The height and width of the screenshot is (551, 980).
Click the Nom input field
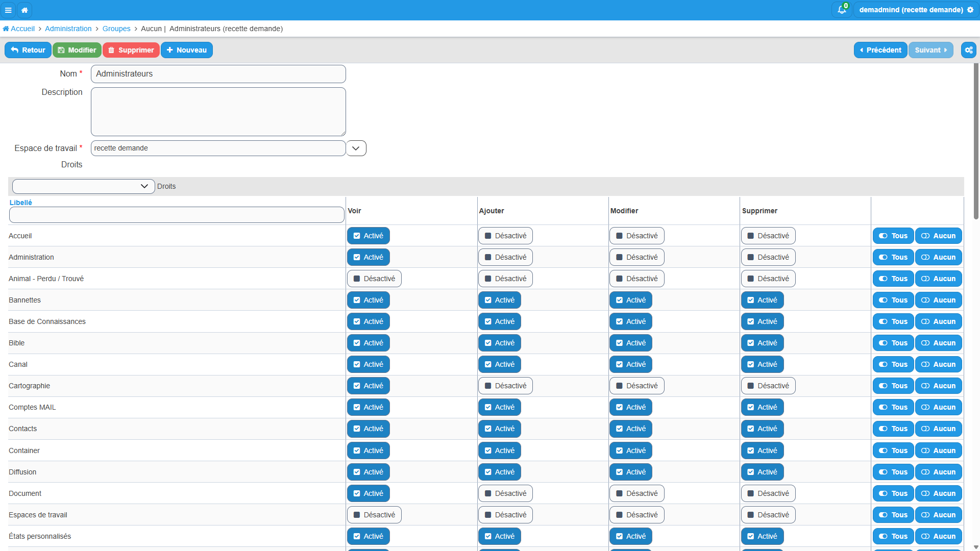(218, 74)
